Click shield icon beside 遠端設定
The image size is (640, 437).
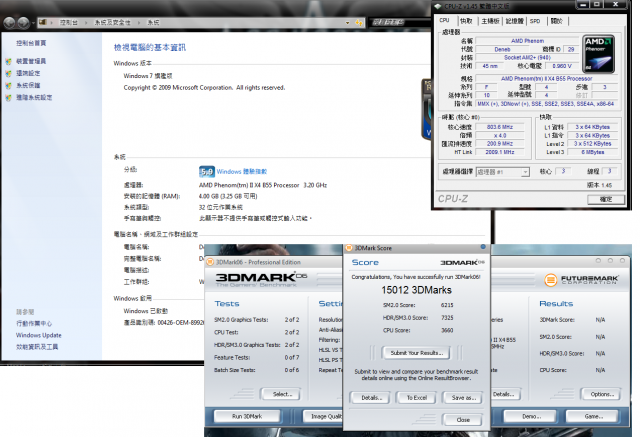[9, 74]
